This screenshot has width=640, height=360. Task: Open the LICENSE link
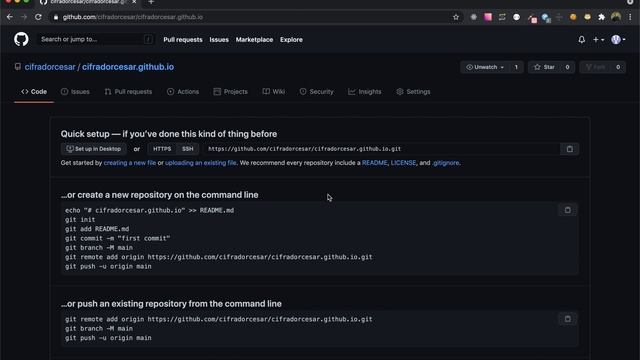tap(403, 163)
